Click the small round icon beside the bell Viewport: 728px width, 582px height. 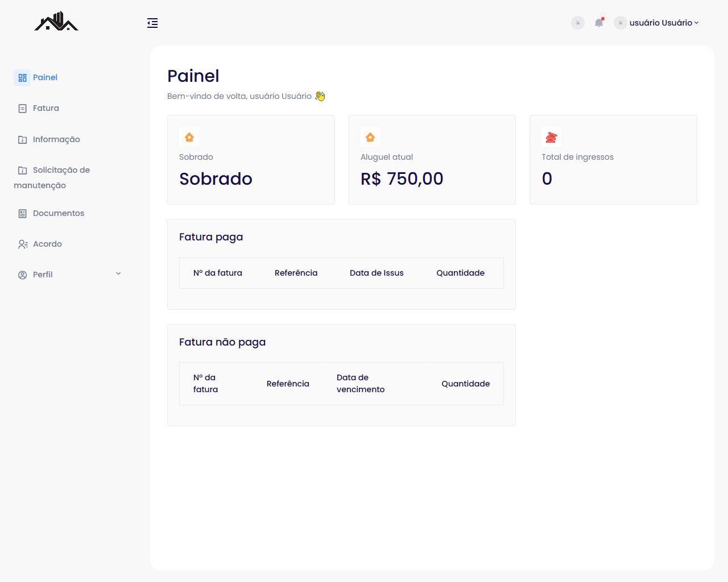pyautogui.click(x=577, y=23)
